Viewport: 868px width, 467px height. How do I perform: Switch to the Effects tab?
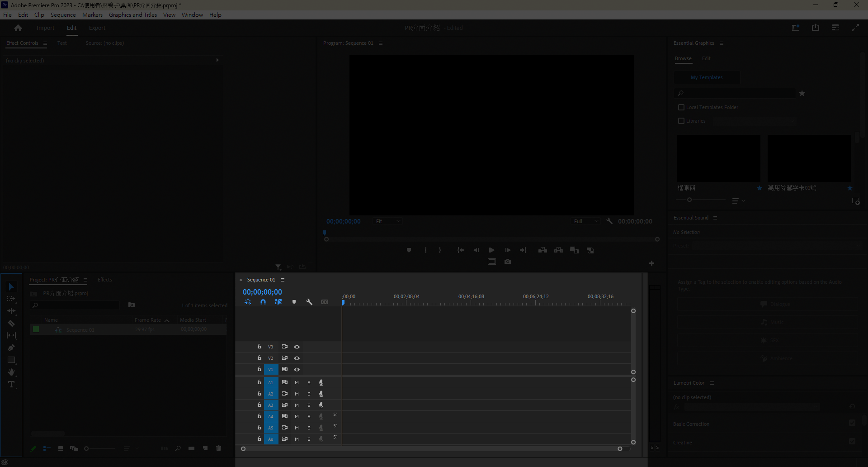point(104,280)
